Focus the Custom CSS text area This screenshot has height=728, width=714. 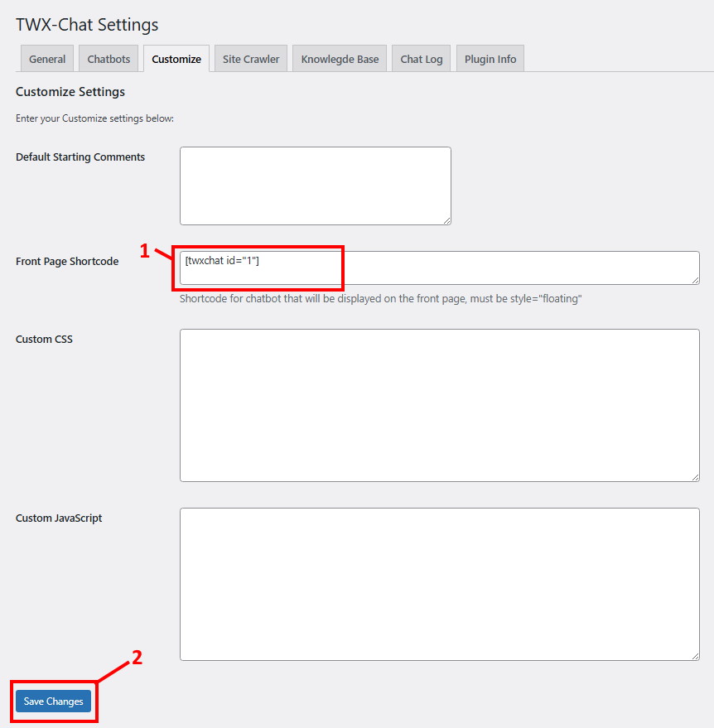click(439, 405)
